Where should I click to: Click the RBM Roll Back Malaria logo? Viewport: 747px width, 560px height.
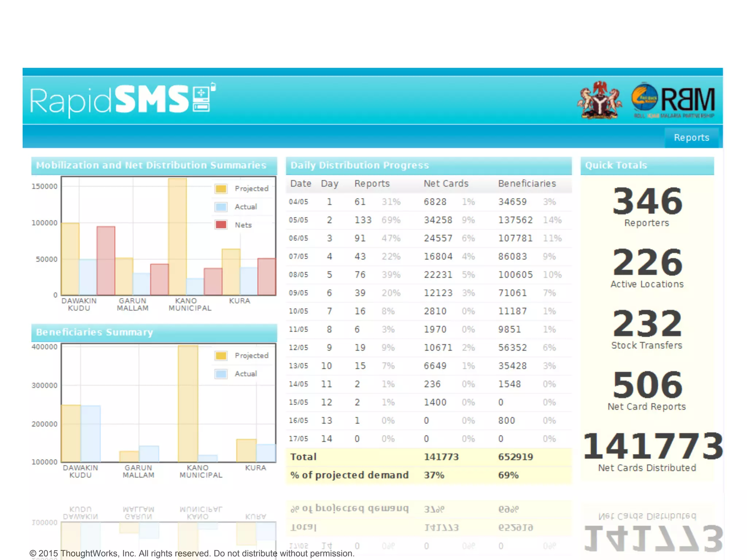pos(673,101)
